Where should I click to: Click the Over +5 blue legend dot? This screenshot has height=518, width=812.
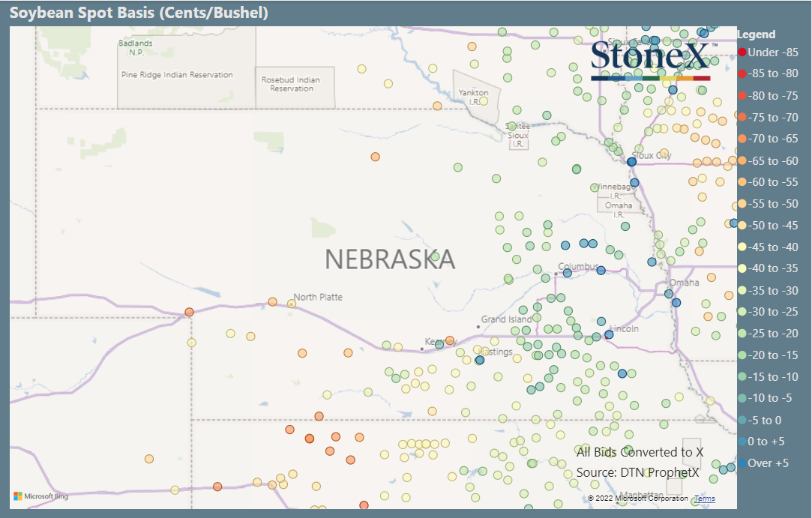742,463
